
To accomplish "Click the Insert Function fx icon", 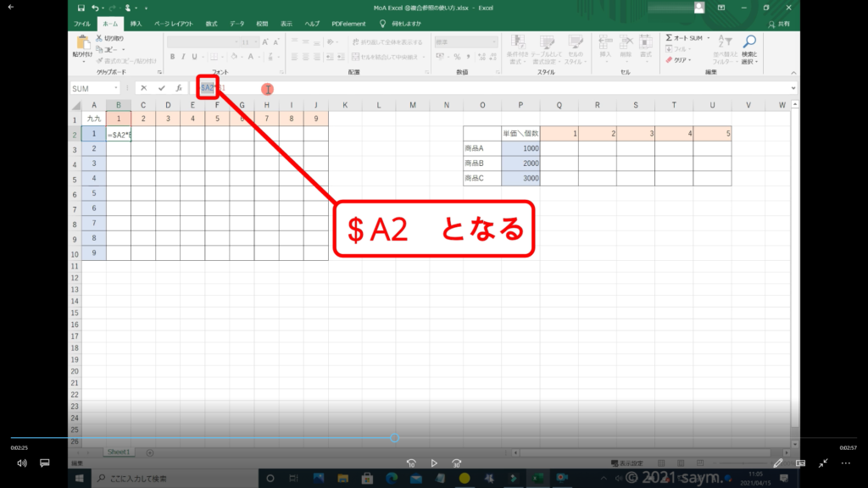I will (179, 88).
